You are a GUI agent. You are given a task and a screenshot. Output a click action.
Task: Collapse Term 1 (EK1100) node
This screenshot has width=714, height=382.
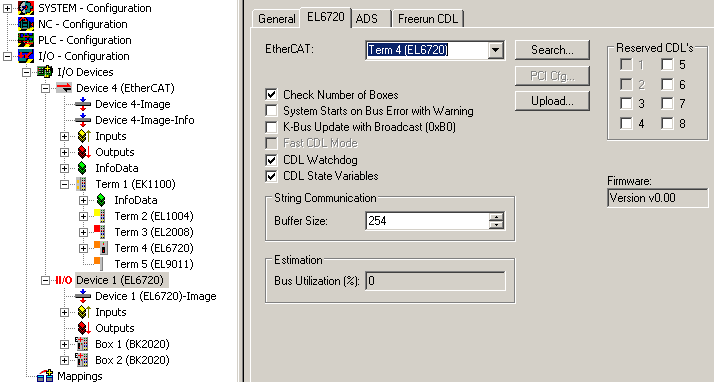tap(65, 184)
